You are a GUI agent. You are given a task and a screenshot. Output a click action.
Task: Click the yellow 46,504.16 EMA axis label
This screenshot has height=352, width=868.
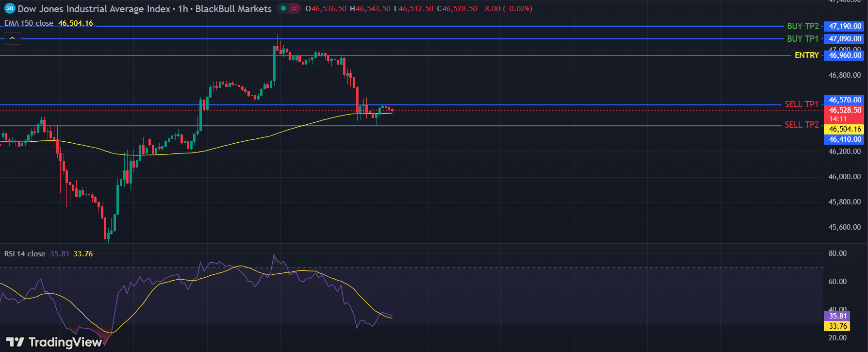click(x=845, y=129)
